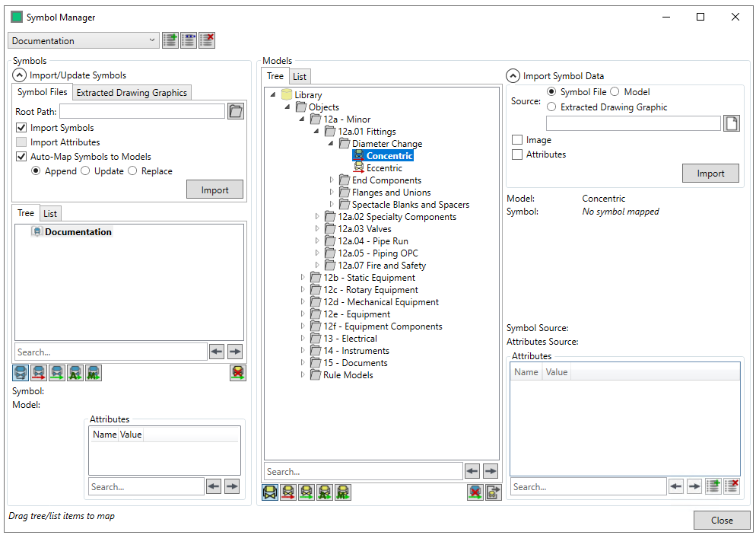Click the Import button in Import Symbol Data
Image resolution: width=756 pixels, height=535 pixels.
tap(710, 174)
